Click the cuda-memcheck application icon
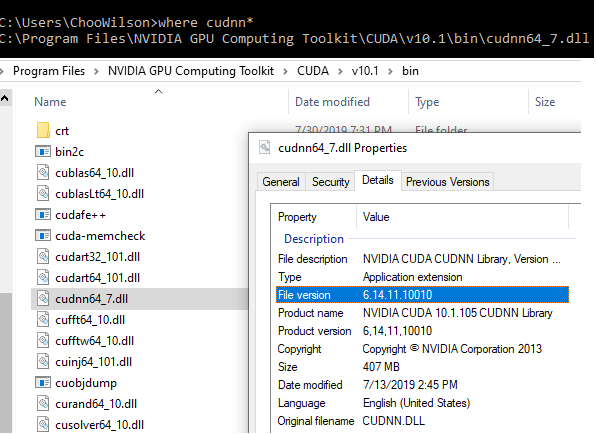Screen dimensions: 596x434 pyautogui.click(x=43, y=236)
